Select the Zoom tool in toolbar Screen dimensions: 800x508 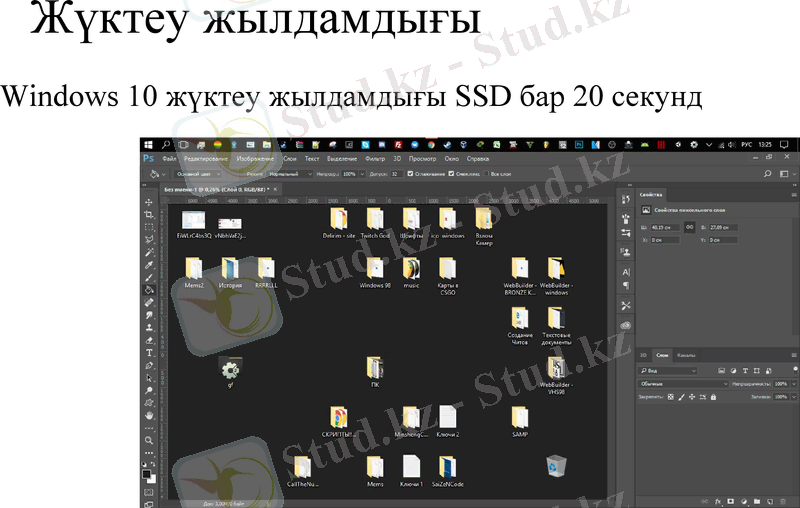click(x=148, y=440)
